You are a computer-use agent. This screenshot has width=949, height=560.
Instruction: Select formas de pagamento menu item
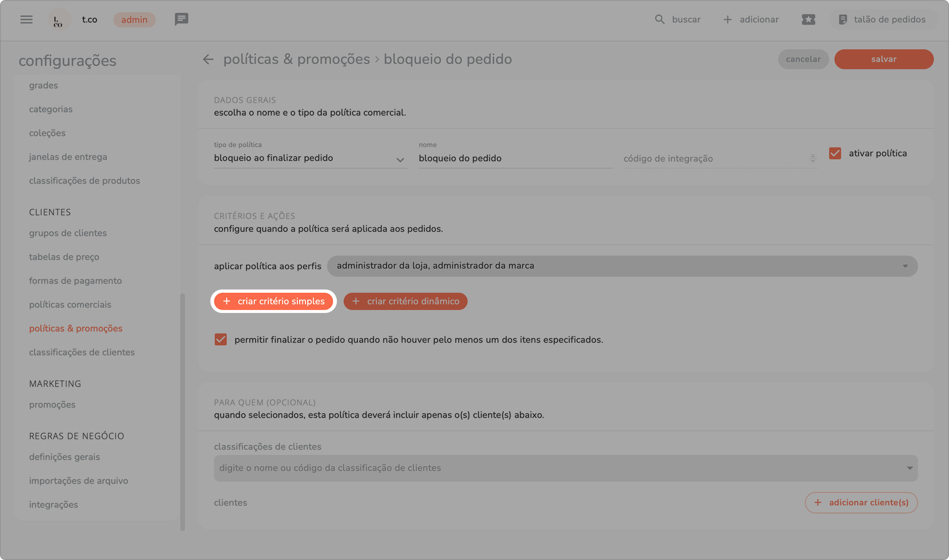(75, 280)
